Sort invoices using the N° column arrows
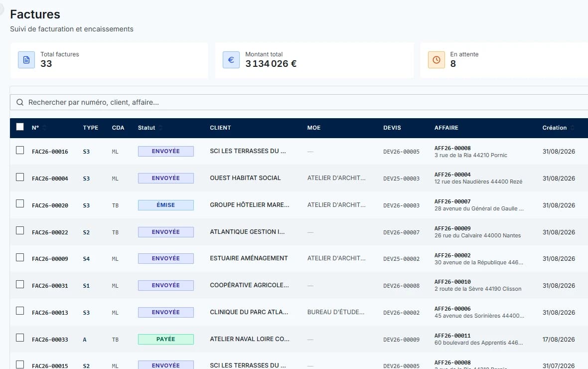Screen dimensions: 588x369 click(x=44, y=128)
